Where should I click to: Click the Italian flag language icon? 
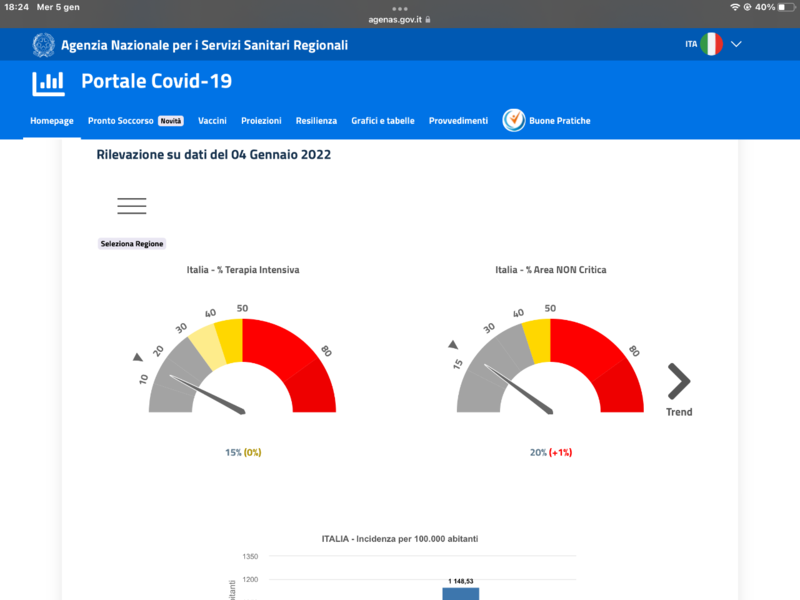[711, 44]
